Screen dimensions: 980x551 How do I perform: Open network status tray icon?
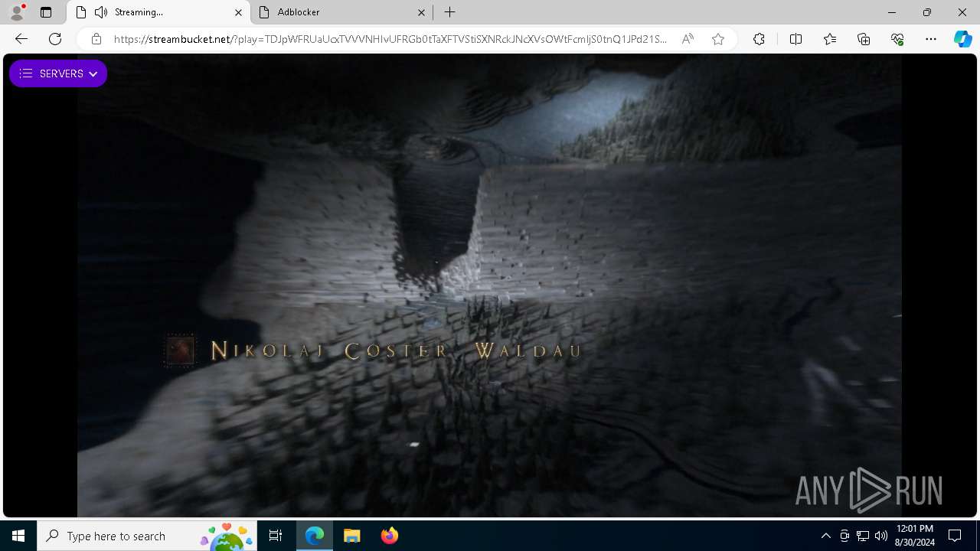(x=863, y=536)
